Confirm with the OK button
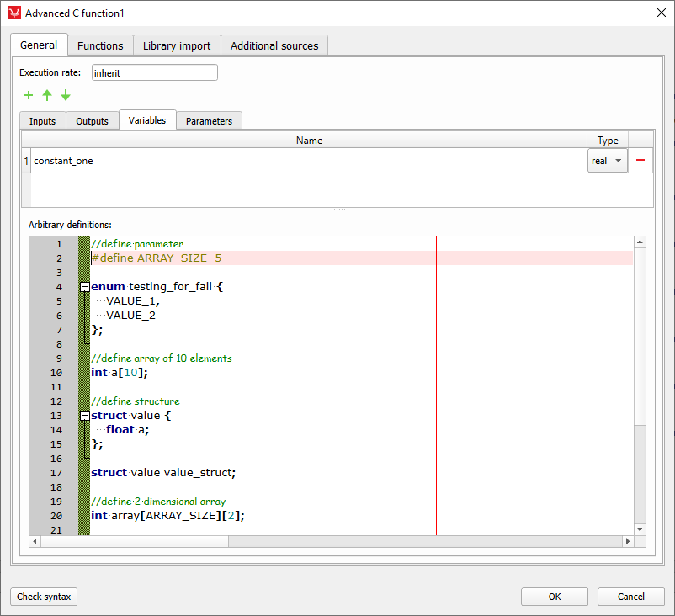The image size is (675, 616). click(554, 597)
